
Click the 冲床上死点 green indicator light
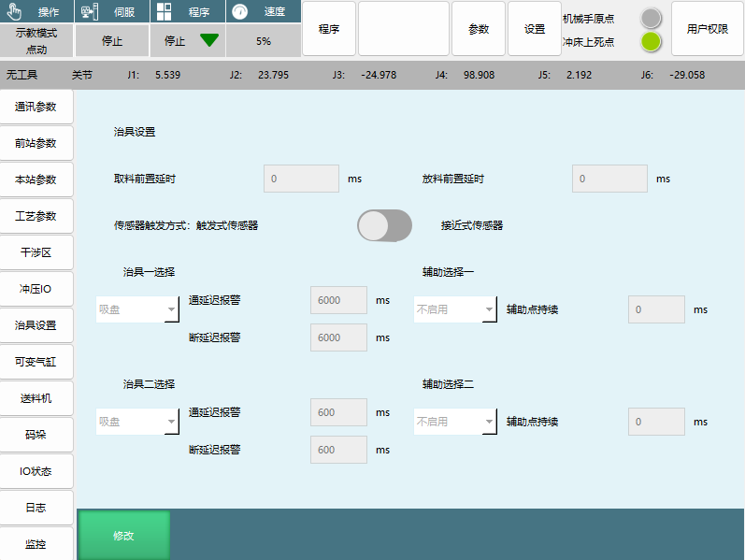651,42
